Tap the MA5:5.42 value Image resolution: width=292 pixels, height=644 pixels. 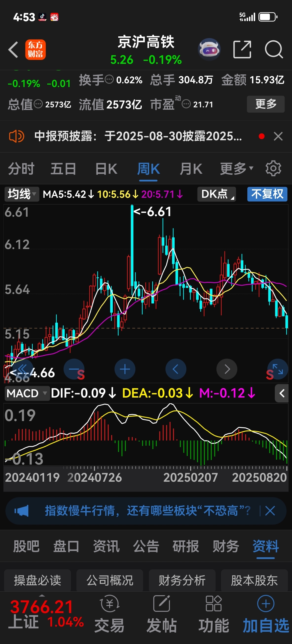(68, 194)
